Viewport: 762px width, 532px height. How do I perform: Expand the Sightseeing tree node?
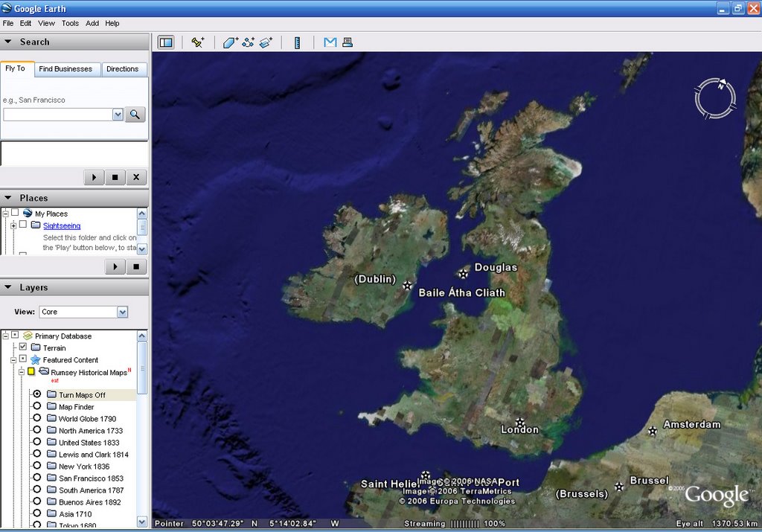tap(13, 225)
